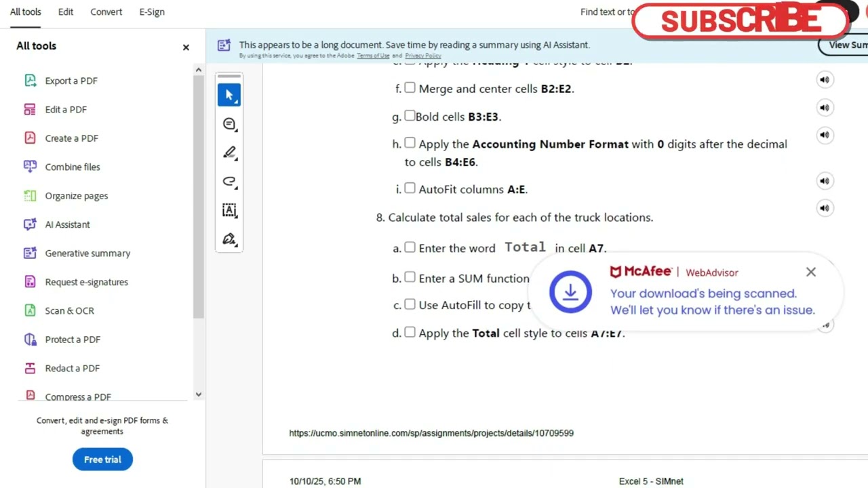Screen dimensions: 868x488
Task: Check the Accounting Number Format box
Action: tap(410, 143)
